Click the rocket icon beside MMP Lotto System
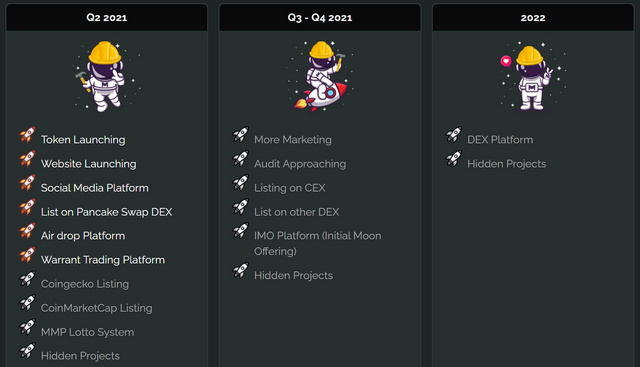 pos(27,327)
